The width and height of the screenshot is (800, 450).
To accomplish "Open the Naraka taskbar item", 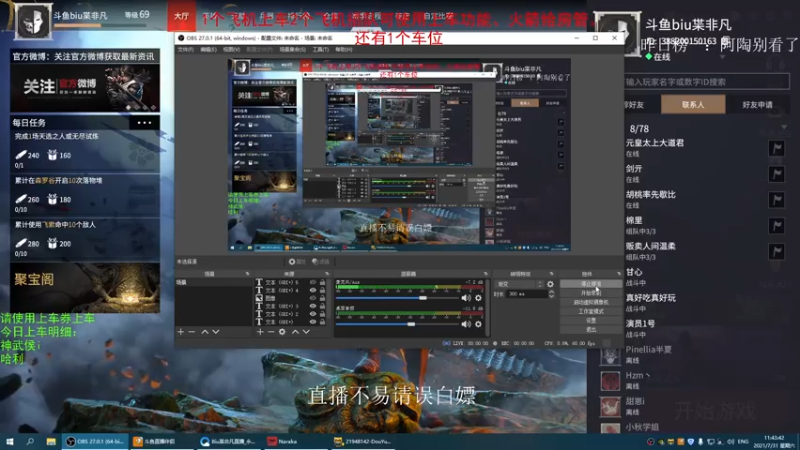I will (x=296, y=441).
